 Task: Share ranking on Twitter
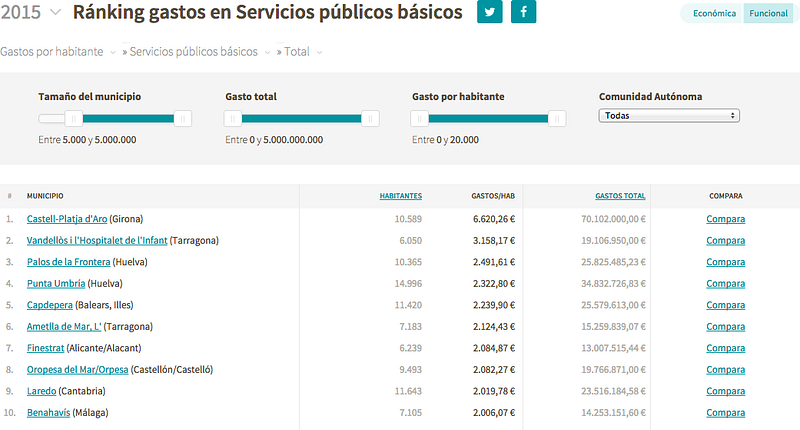point(489,11)
